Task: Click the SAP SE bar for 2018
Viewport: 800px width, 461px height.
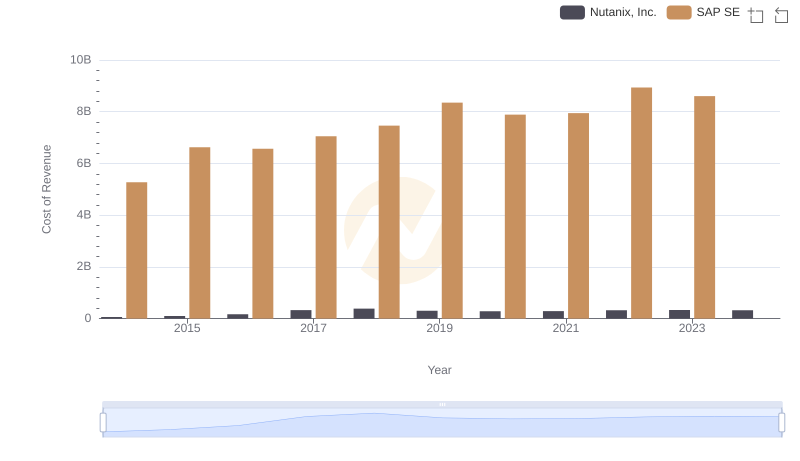Action: tap(389, 222)
